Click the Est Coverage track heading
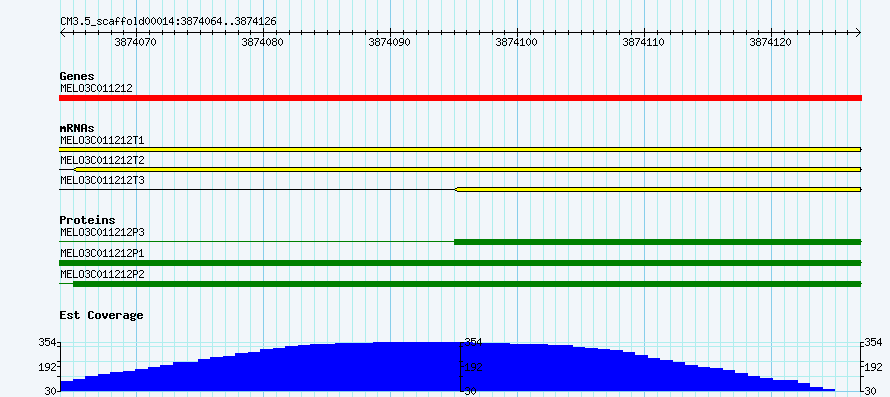This screenshot has width=890, height=397. [102, 315]
